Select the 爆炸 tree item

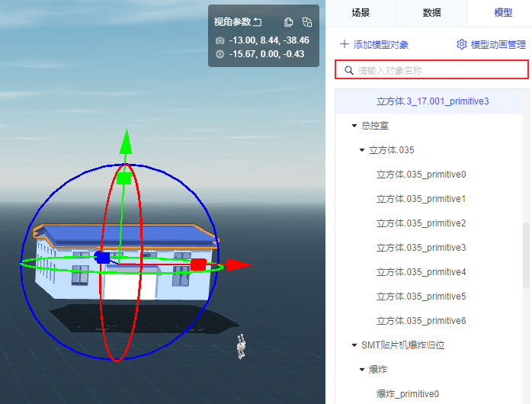tap(378, 370)
